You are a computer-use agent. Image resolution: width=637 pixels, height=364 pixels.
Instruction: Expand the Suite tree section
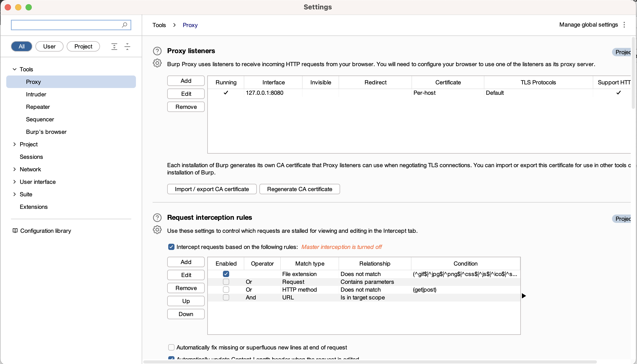tap(15, 194)
